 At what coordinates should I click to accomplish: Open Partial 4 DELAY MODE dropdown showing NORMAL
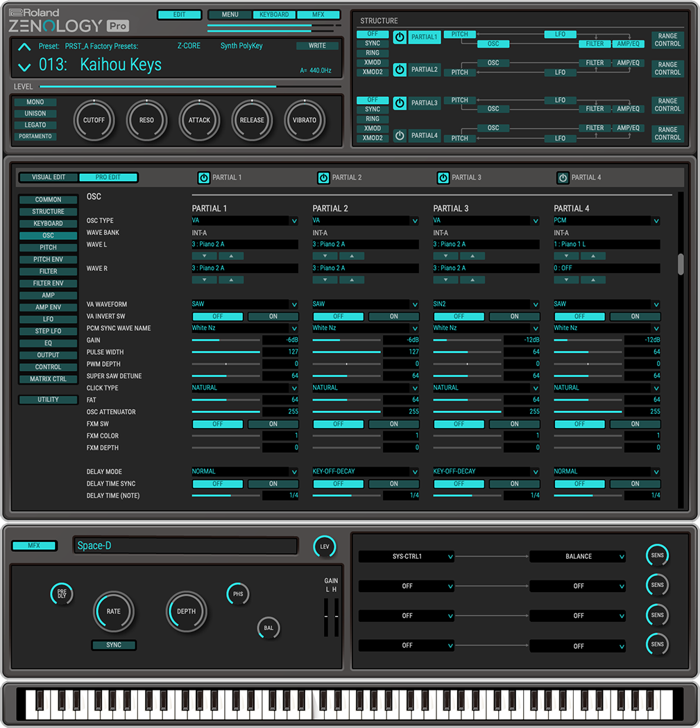[x=606, y=471]
